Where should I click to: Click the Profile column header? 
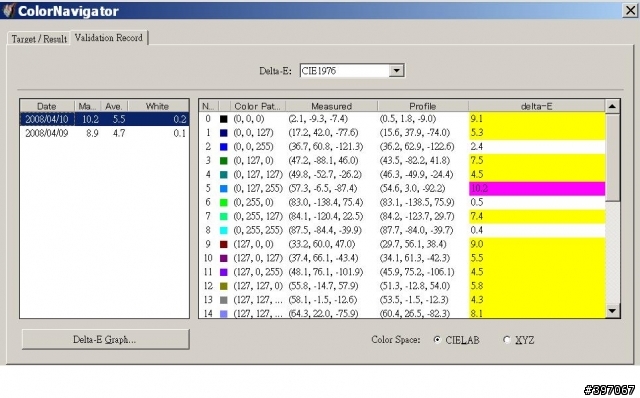pyautogui.click(x=423, y=106)
